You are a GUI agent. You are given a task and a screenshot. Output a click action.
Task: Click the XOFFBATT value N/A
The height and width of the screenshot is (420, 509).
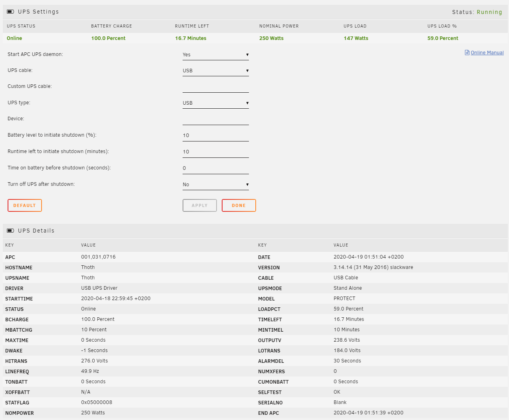85,392
